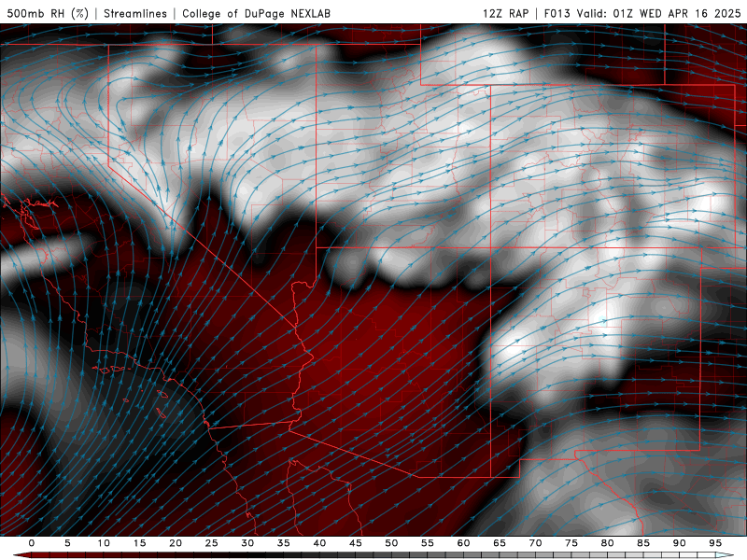Click the colorbar value label "85"
This screenshot has width=747, height=560.
[x=643, y=543]
